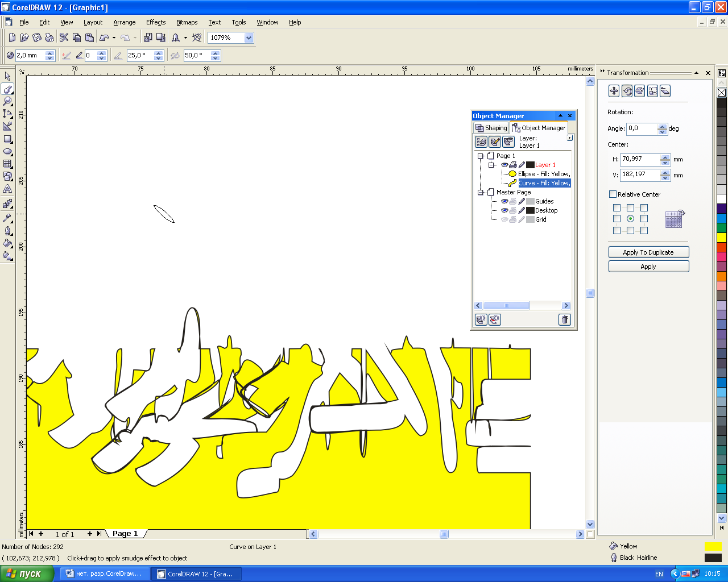Select Scale and Mirror icon in Transformation docker

(640, 91)
